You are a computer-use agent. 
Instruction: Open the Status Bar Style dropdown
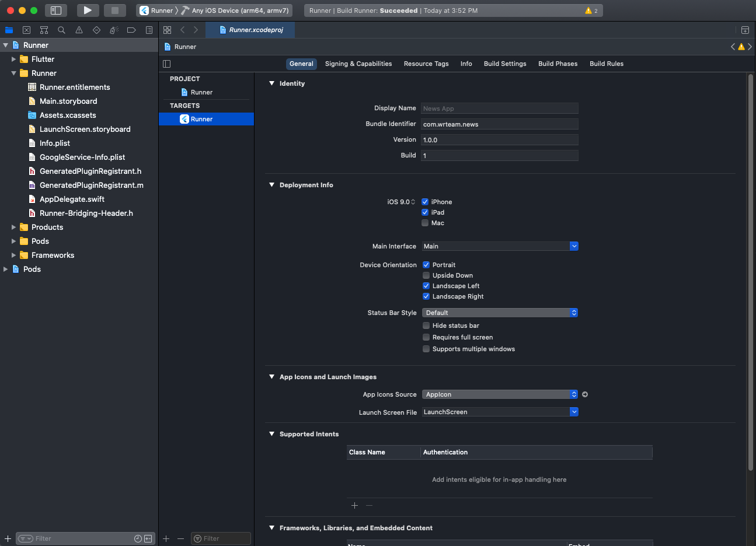pyautogui.click(x=500, y=313)
